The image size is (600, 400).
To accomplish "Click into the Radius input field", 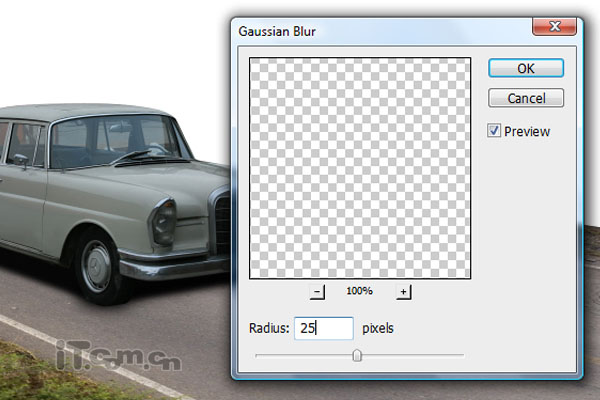I will coord(323,328).
